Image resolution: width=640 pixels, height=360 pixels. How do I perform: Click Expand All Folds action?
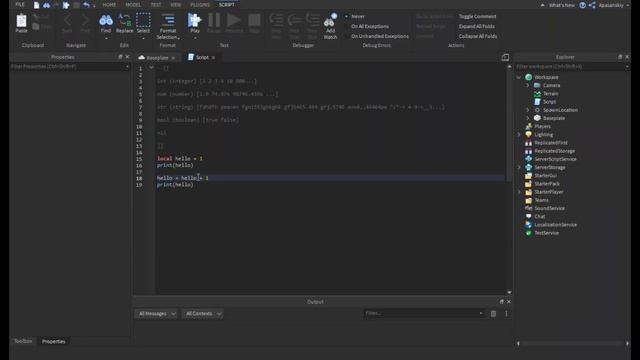coord(476,26)
